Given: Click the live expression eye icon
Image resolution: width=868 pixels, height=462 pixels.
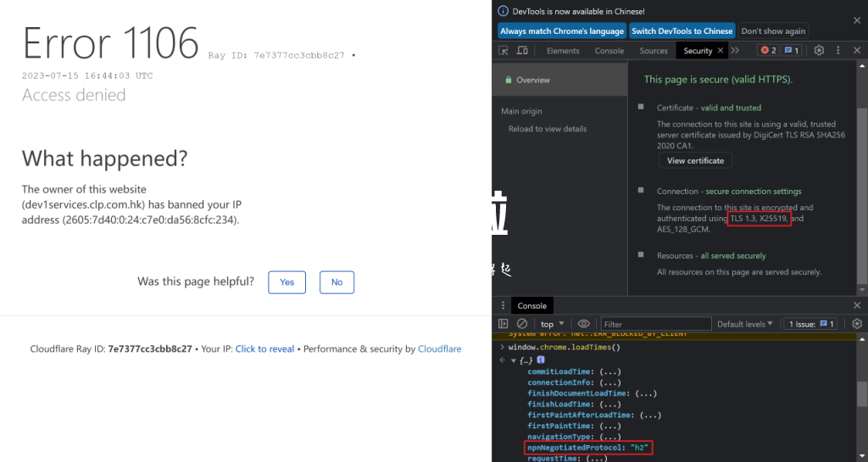Looking at the screenshot, I should point(583,324).
